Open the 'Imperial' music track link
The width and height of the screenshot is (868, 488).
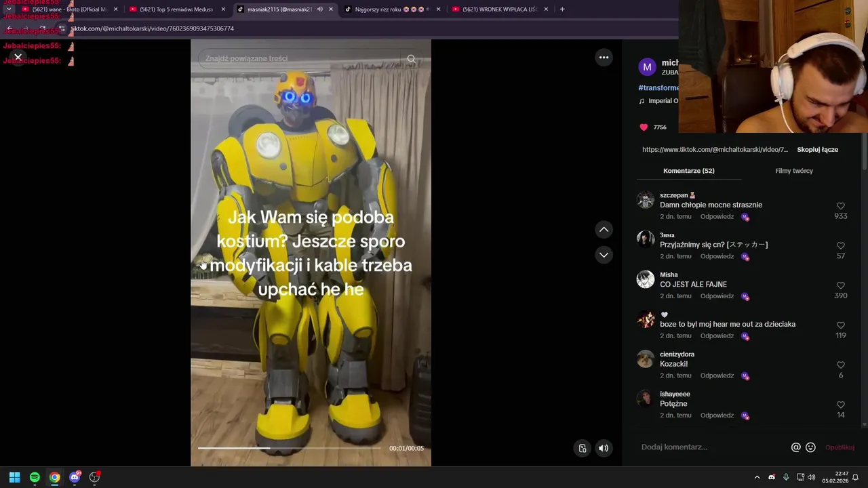pos(663,101)
